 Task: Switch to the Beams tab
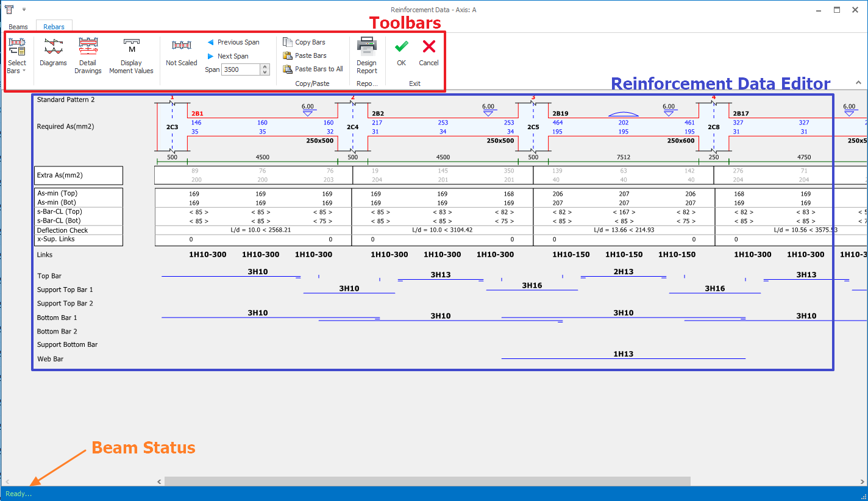coord(18,26)
